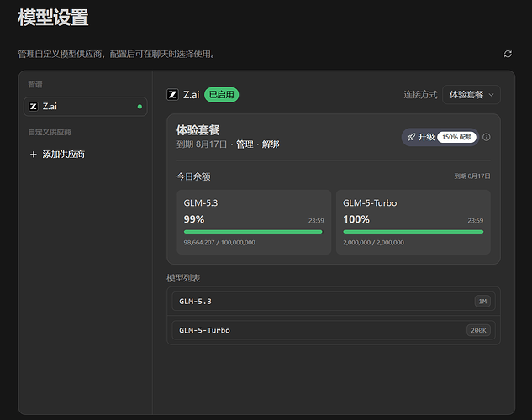532x420 pixels.
Task: Select the Z.ai provider in sidebar
Action: 86,107
